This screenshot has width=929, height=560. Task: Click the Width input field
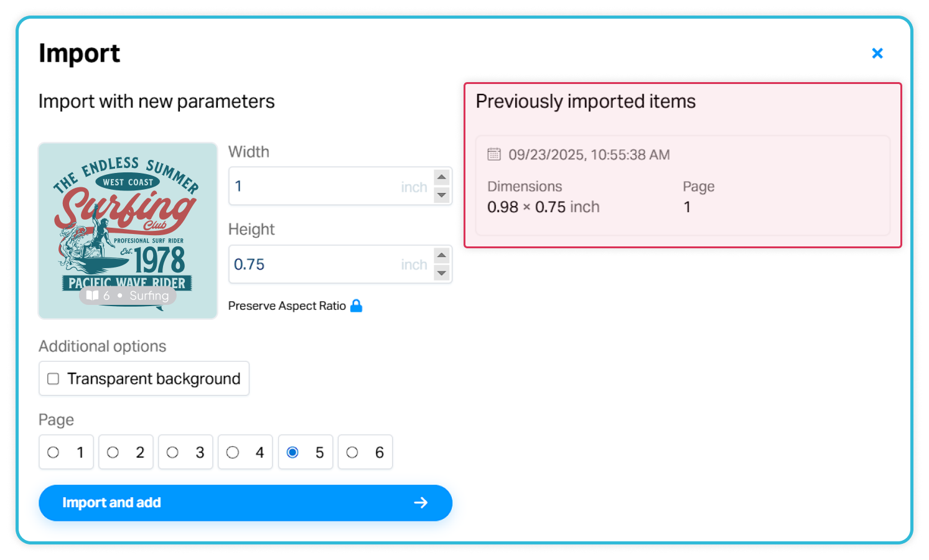tap(314, 186)
